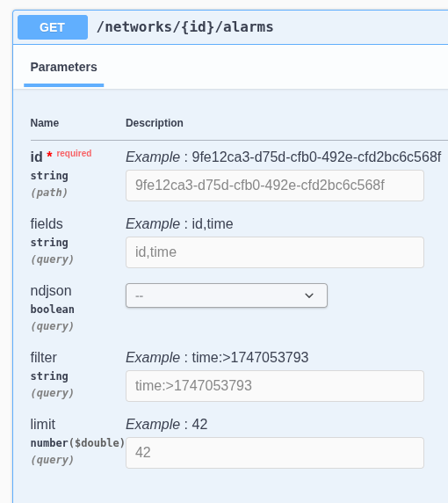Focus the id path parameter input
The image size is (448, 503).
coord(275,186)
